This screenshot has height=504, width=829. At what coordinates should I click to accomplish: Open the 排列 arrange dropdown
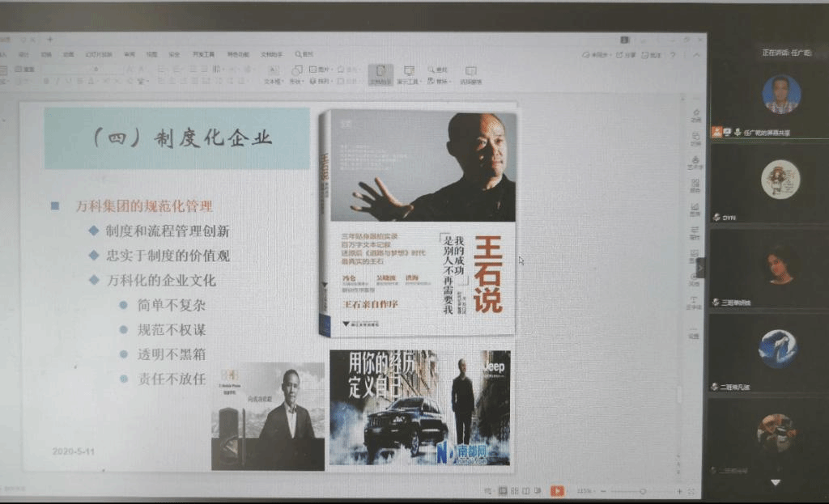(321, 82)
